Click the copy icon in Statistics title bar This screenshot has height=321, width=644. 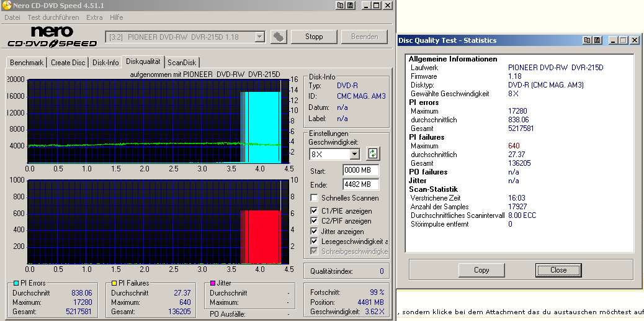click(x=587, y=40)
